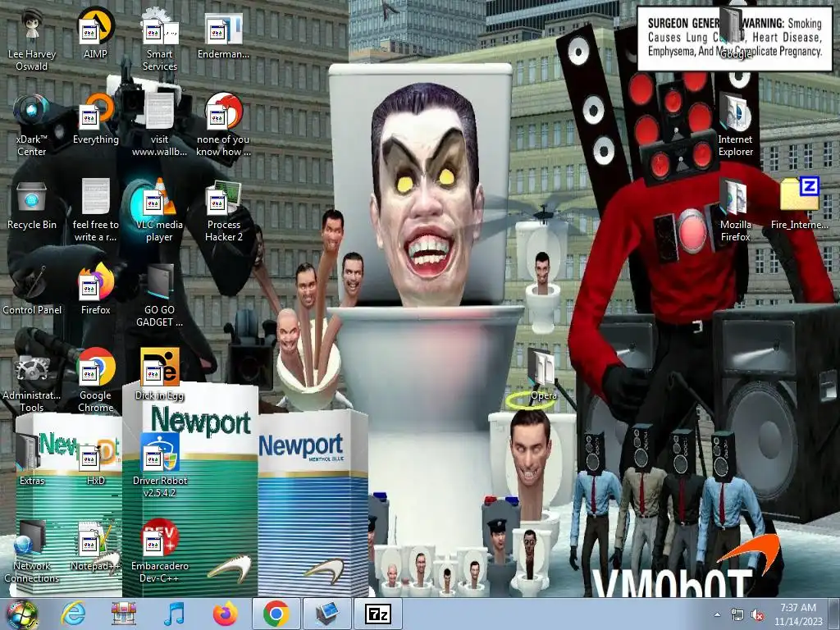Open the clock showing 7:37 AM
840x630 pixels.
pos(798,614)
